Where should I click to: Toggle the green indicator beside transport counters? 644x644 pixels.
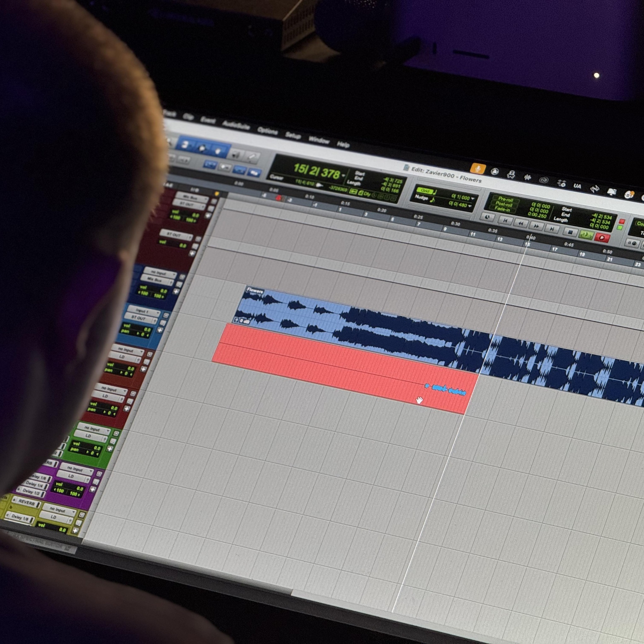coord(620,228)
